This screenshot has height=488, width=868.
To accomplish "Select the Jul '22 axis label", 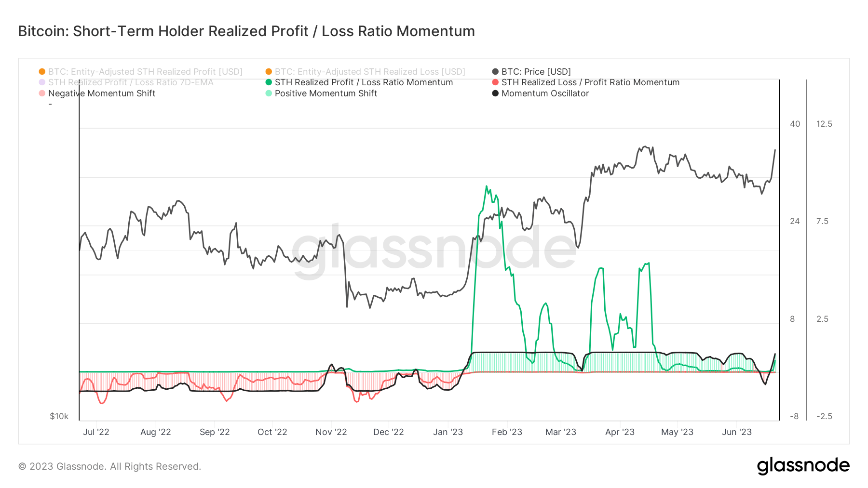I will (97, 432).
